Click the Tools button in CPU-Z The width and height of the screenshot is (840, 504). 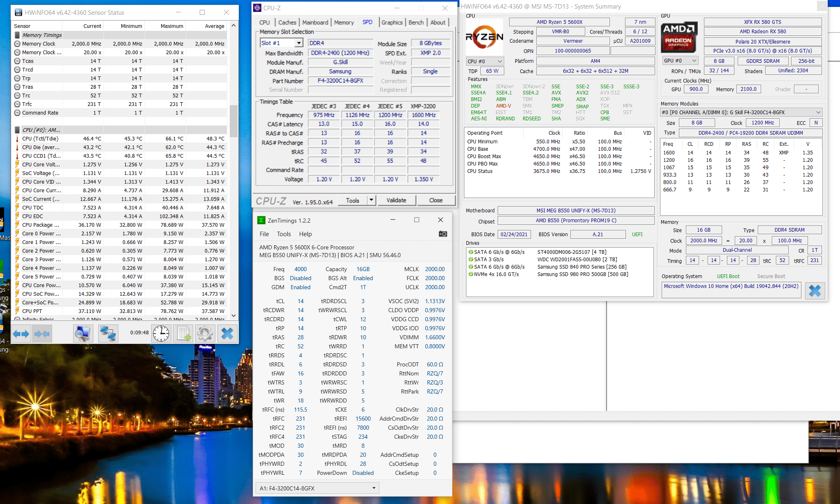pos(352,200)
